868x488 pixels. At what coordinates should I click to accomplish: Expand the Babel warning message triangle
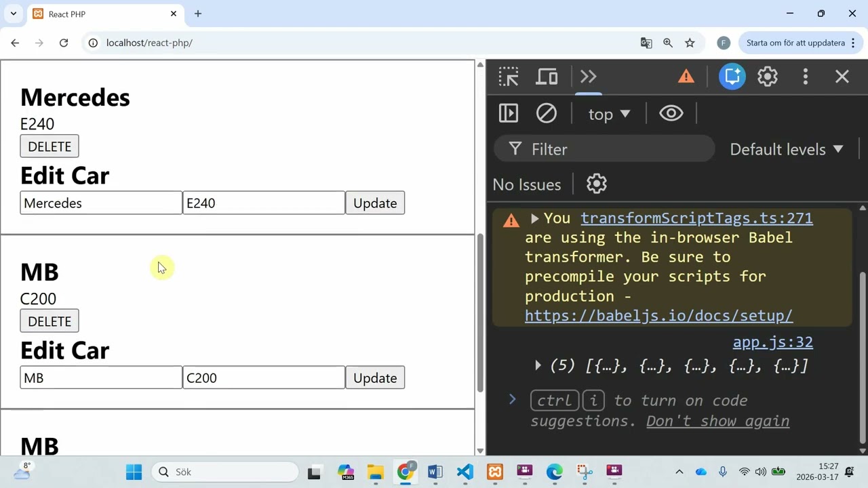pos(534,218)
